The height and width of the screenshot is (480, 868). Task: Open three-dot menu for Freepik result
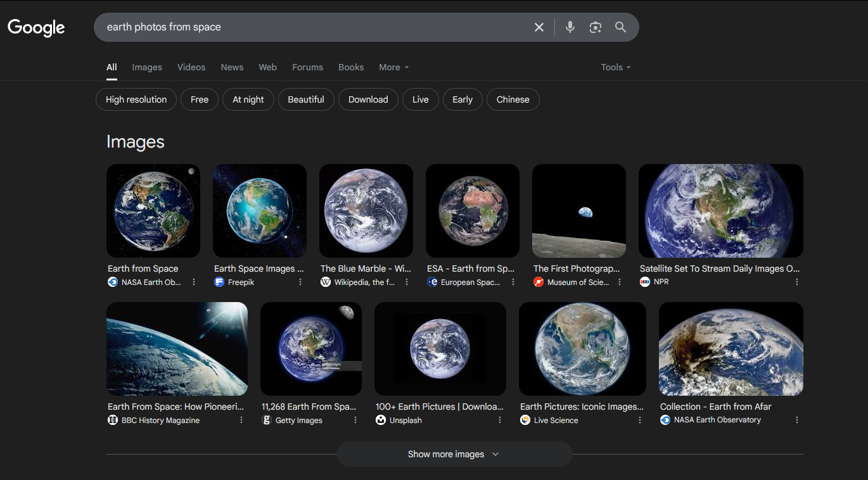pyautogui.click(x=300, y=282)
